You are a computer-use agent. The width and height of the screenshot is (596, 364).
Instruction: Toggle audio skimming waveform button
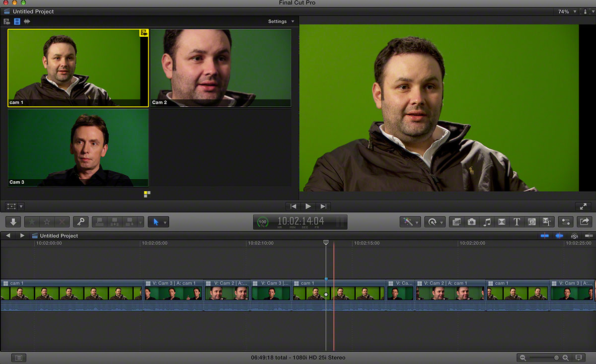(560, 235)
